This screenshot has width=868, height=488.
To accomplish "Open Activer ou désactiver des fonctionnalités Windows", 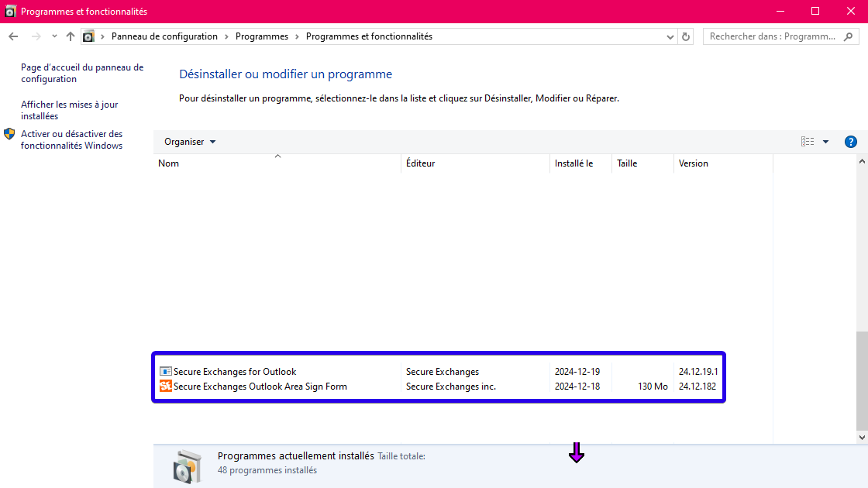I will 71,139.
